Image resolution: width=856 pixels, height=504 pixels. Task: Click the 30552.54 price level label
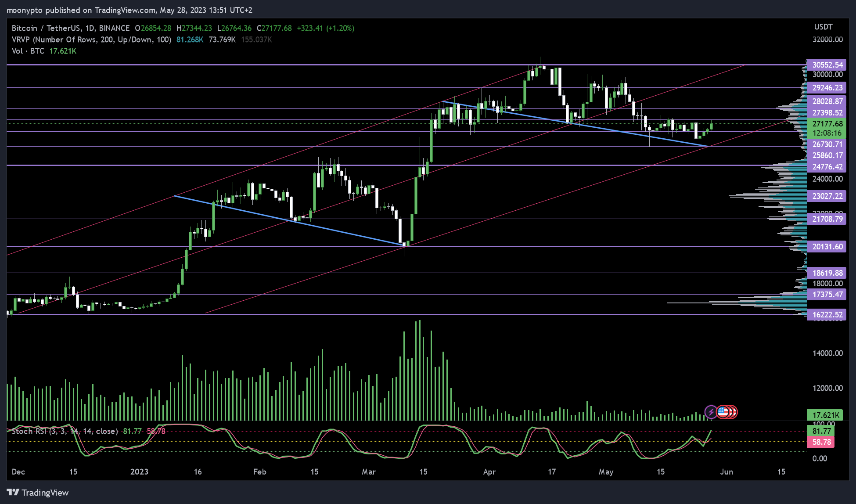point(827,65)
